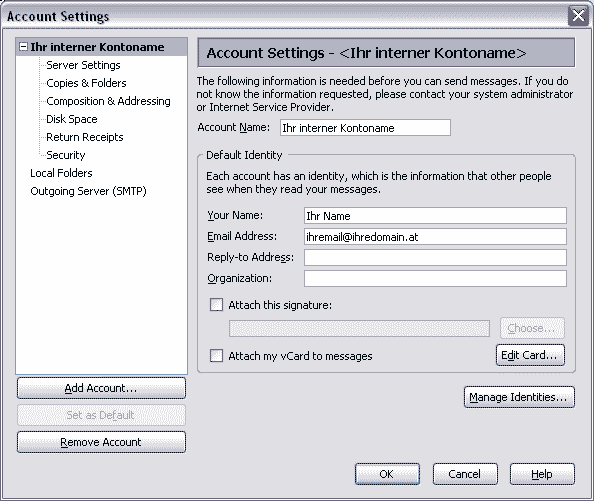Open the Edit Card dialog
This screenshot has height=501, width=594.
530,355
